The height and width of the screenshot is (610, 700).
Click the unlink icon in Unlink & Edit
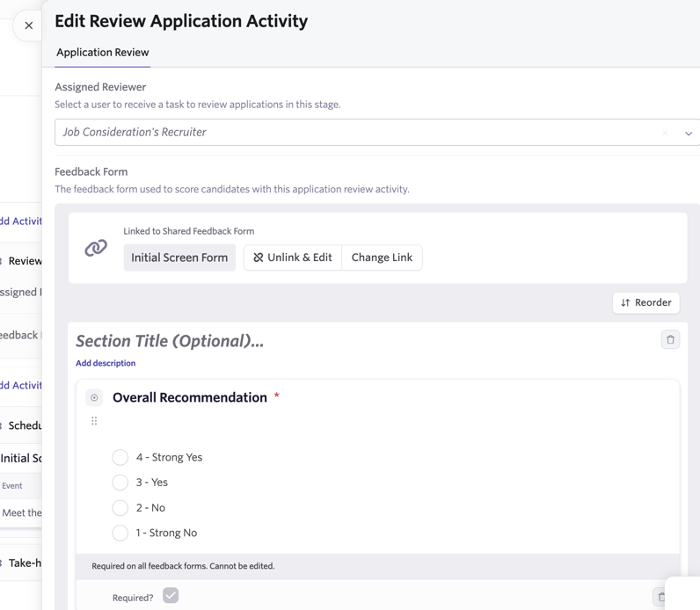258,258
